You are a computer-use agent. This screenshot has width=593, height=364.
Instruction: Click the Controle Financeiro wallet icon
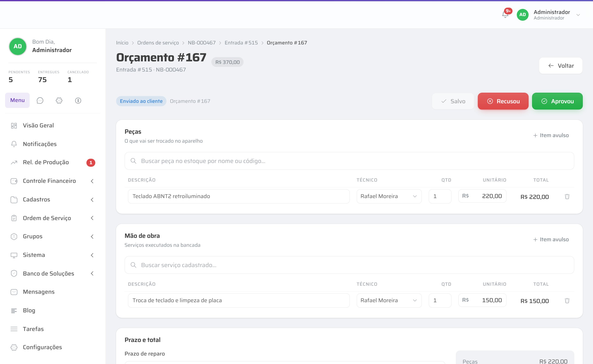[14, 181]
